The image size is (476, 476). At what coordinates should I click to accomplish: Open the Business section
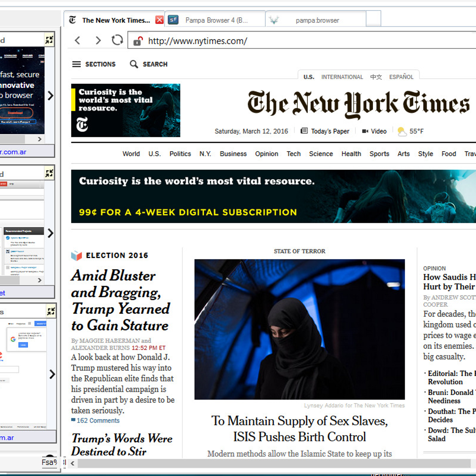point(233,154)
